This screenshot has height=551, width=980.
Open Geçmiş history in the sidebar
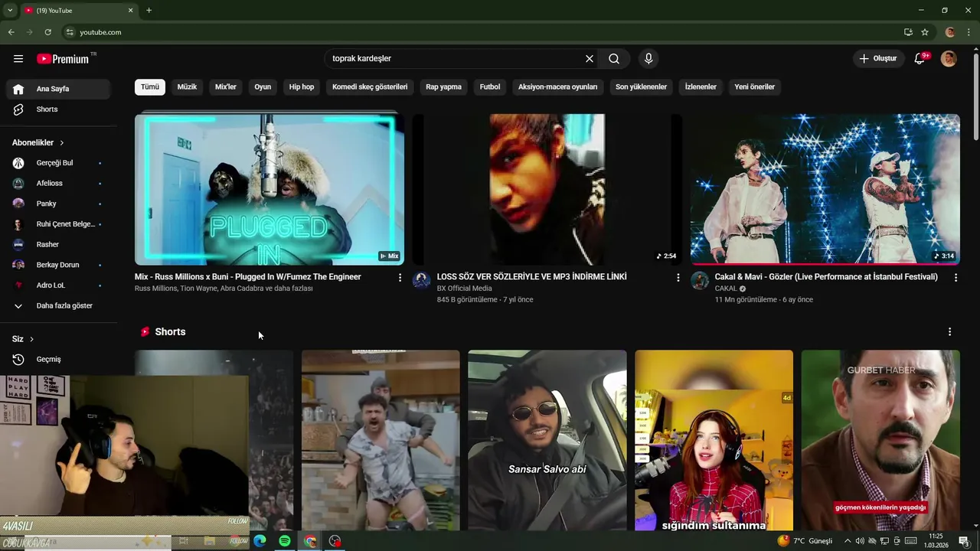(x=58, y=360)
